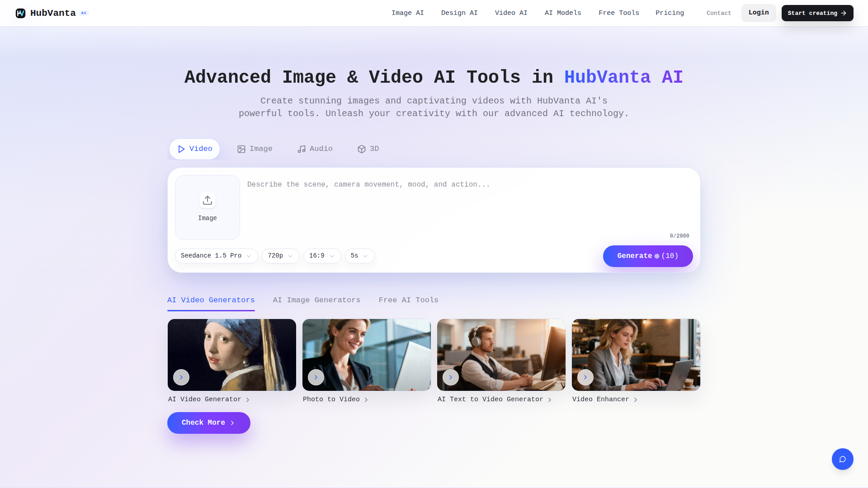Switch to the Image mode tab
Screen dimensions: 868x488
tap(255, 149)
